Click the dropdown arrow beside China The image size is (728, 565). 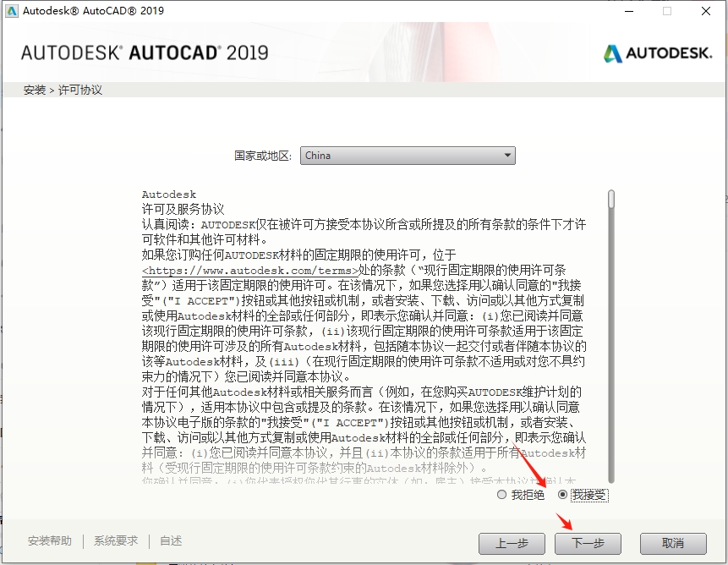[508, 155]
